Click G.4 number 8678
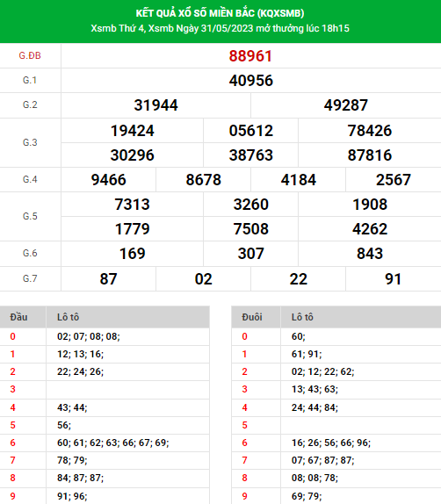The height and width of the screenshot is (504, 441). click(x=203, y=180)
